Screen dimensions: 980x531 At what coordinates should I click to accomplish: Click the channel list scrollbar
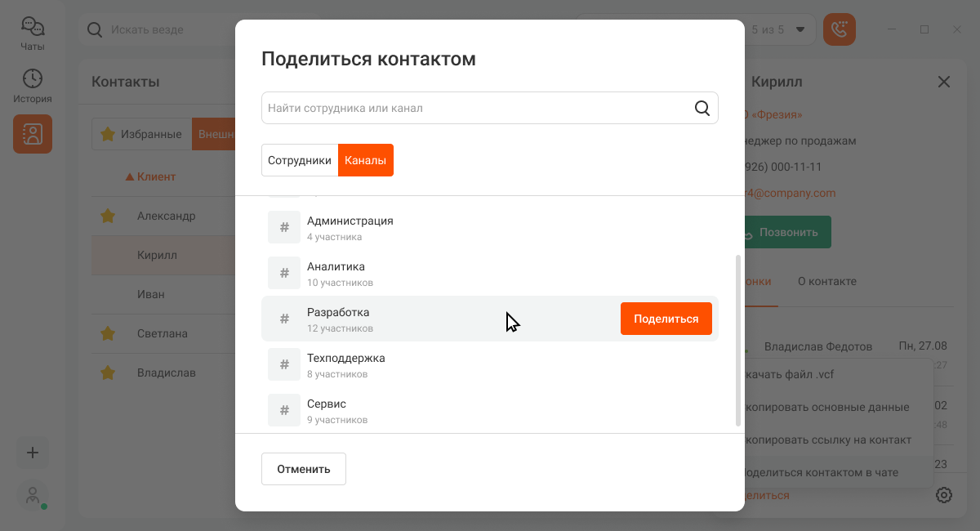tap(738, 339)
